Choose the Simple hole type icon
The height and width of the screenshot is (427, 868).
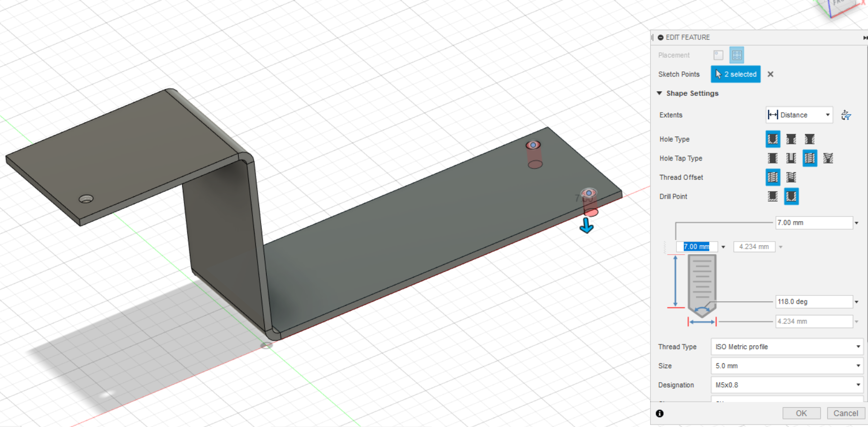tap(773, 139)
